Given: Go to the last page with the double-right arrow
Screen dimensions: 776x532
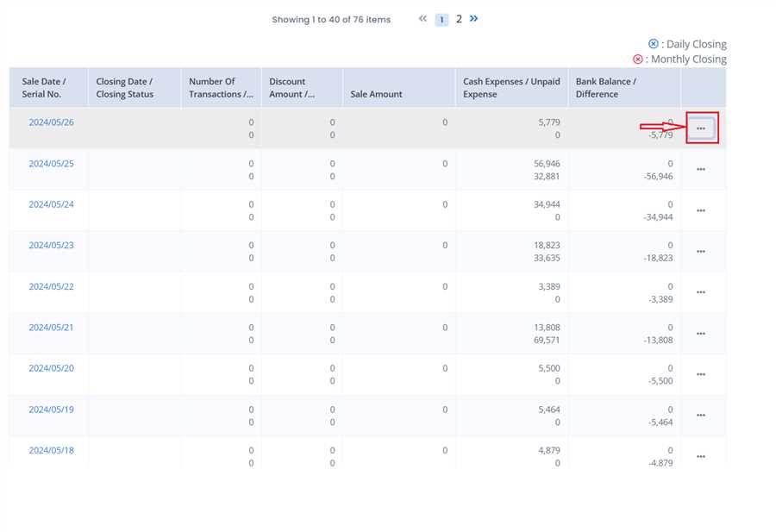Looking at the screenshot, I should pos(474,18).
